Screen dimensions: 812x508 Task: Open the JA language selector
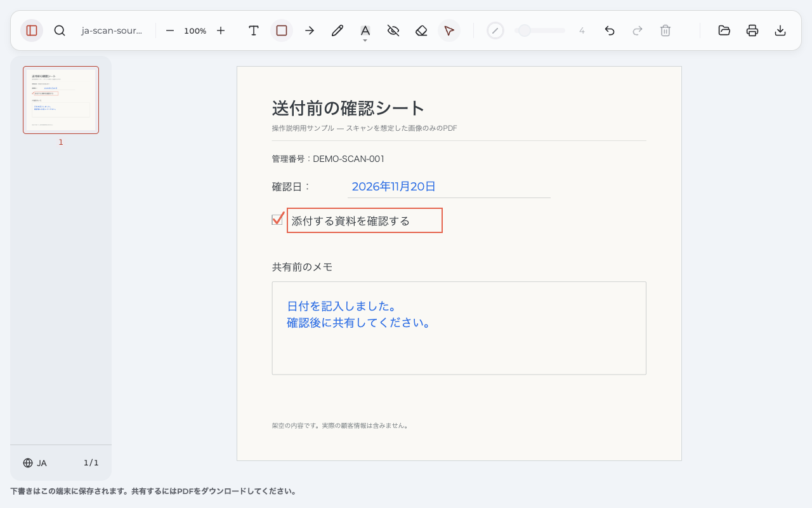point(35,463)
